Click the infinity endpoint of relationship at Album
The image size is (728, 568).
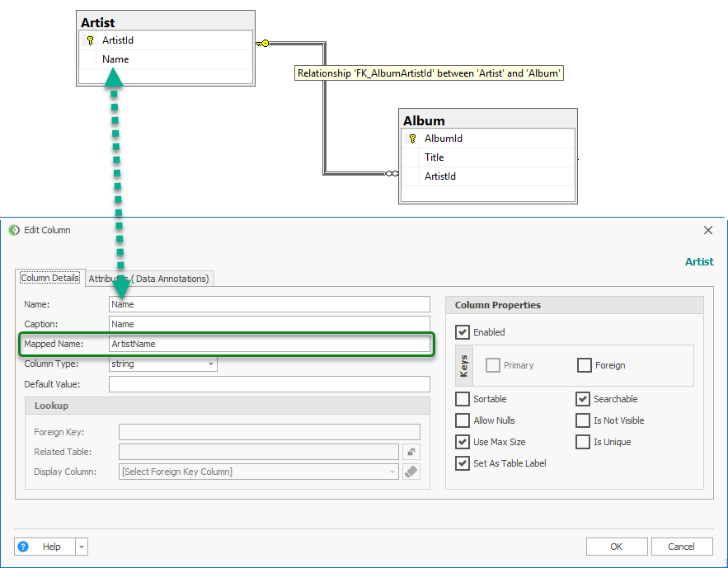tap(392, 174)
